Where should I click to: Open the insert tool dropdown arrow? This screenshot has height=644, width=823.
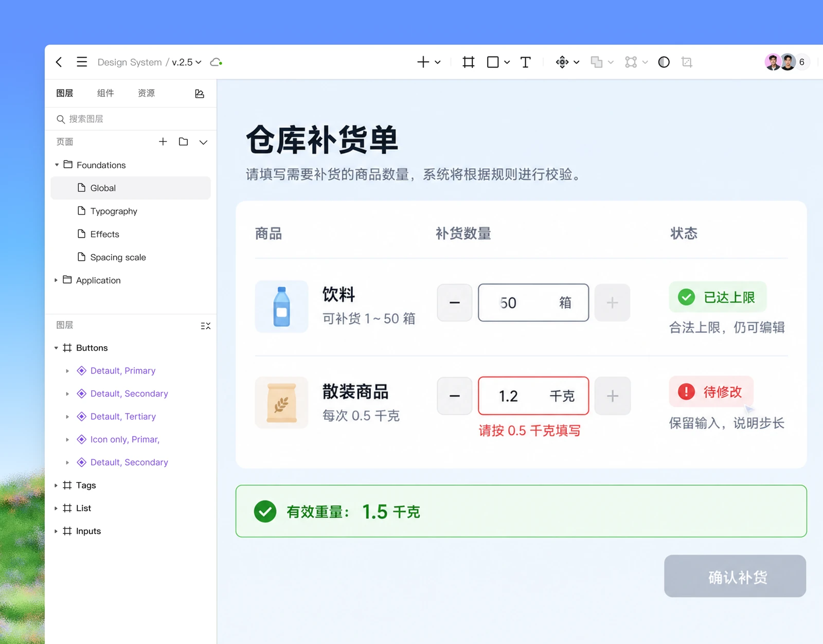click(x=438, y=62)
